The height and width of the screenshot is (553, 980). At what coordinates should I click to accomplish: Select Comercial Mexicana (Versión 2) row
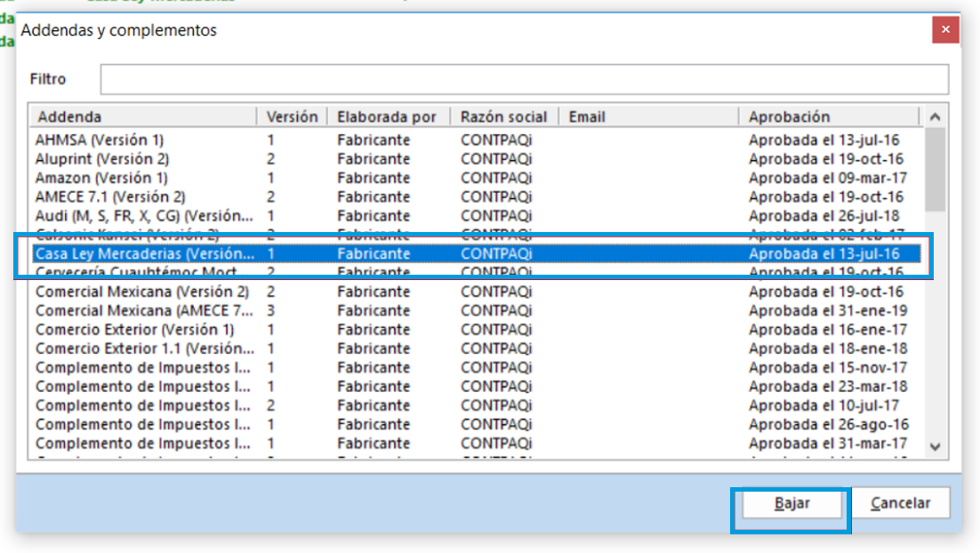pos(142,292)
